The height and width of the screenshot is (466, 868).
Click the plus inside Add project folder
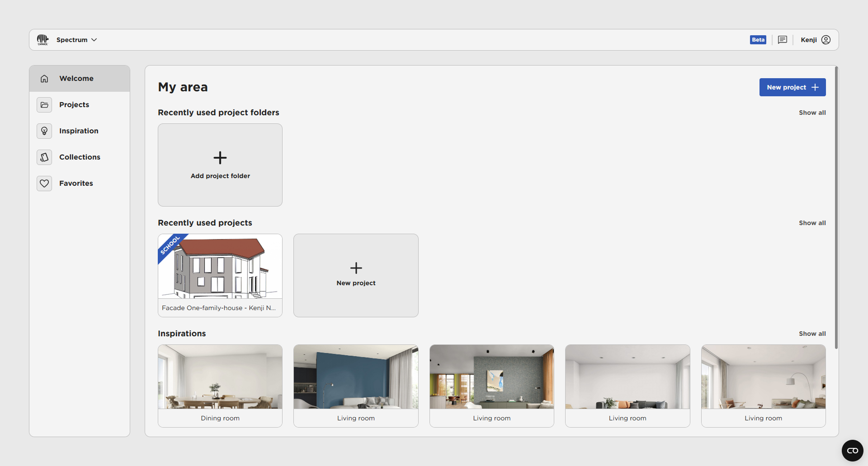(220, 158)
